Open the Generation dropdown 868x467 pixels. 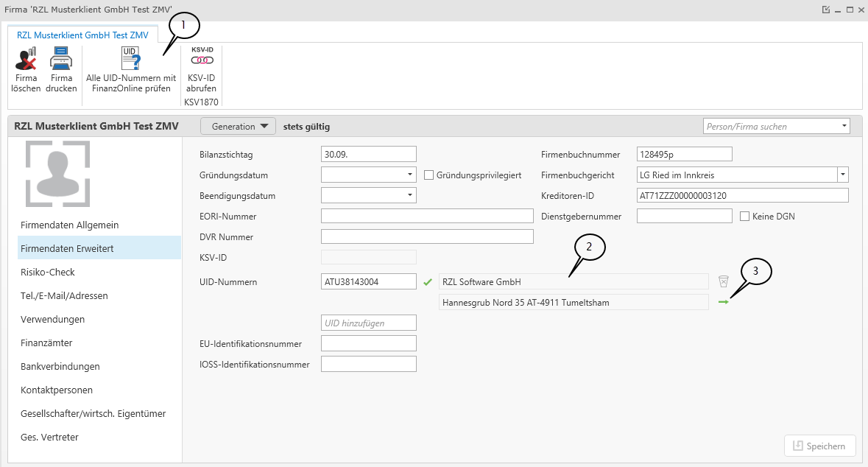click(238, 127)
